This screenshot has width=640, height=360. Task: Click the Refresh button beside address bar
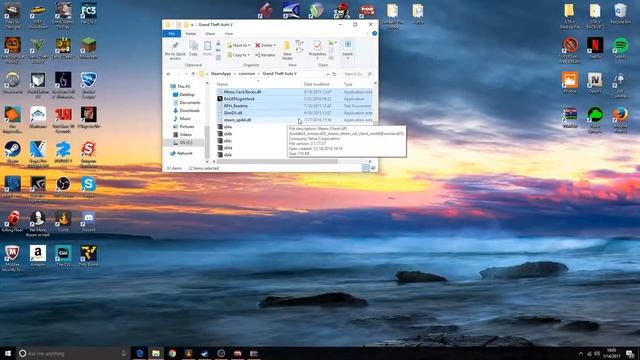point(334,74)
